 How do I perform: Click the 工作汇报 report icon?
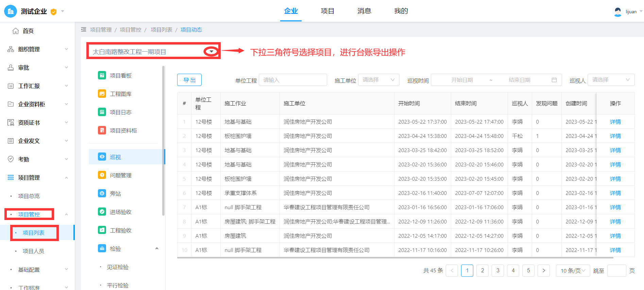pyautogui.click(x=11, y=86)
